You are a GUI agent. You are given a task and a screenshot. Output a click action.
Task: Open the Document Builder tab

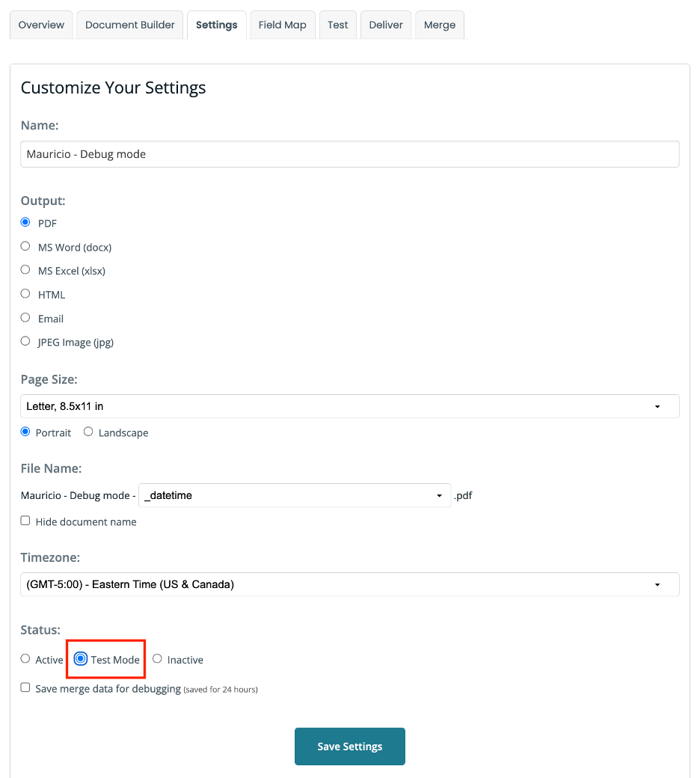click(x=129, y=25)
